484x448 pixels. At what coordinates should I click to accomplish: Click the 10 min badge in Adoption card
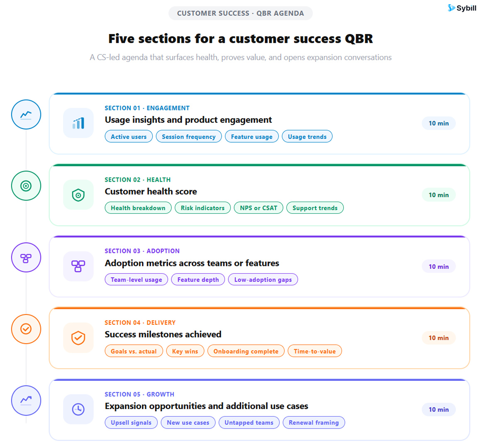click(x=439, y=266)
